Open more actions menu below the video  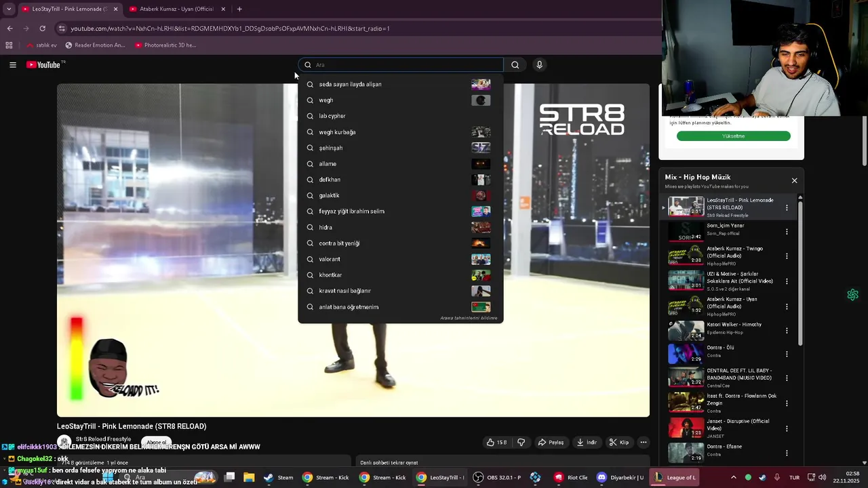tap(644, 443)
